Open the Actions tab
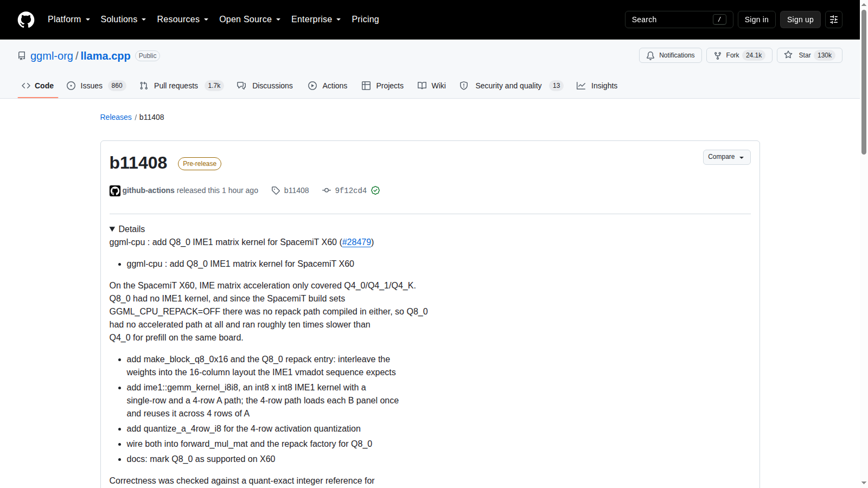Viewport: 868px width, 488px height. point(328,86)
